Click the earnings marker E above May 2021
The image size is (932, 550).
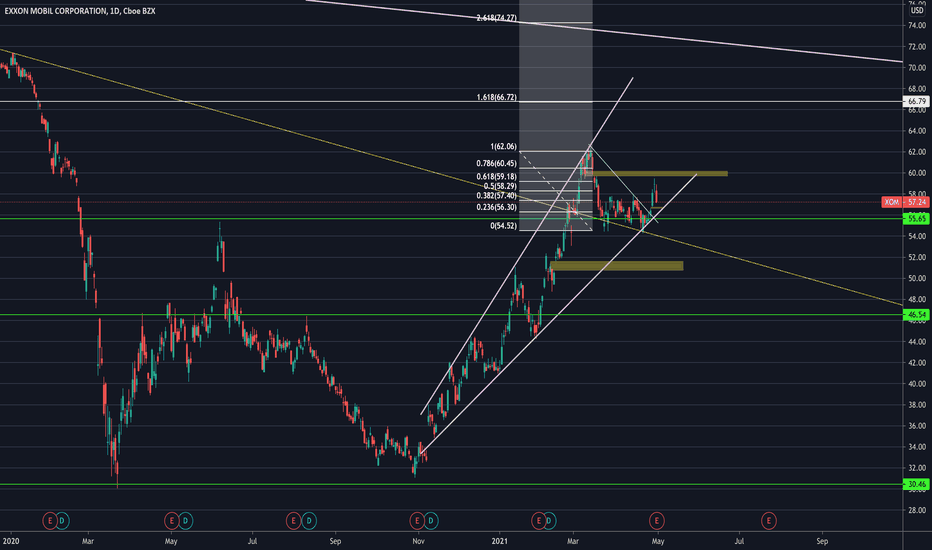(657, 521)
